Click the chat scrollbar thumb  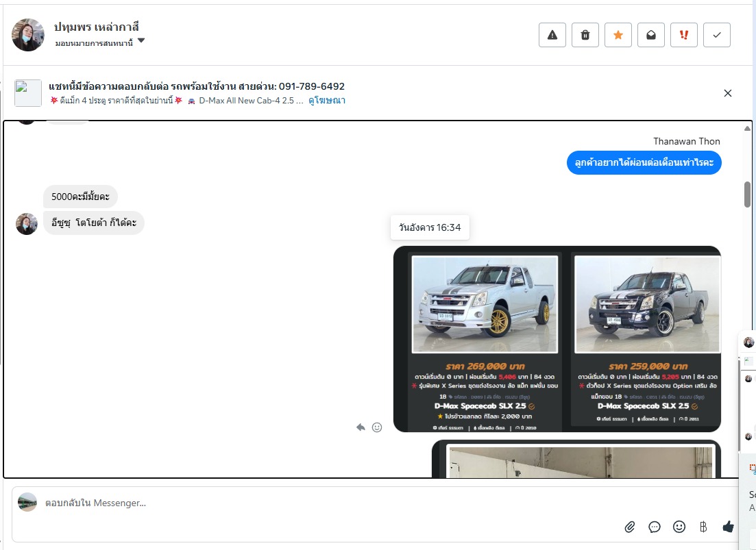[747, 194]
